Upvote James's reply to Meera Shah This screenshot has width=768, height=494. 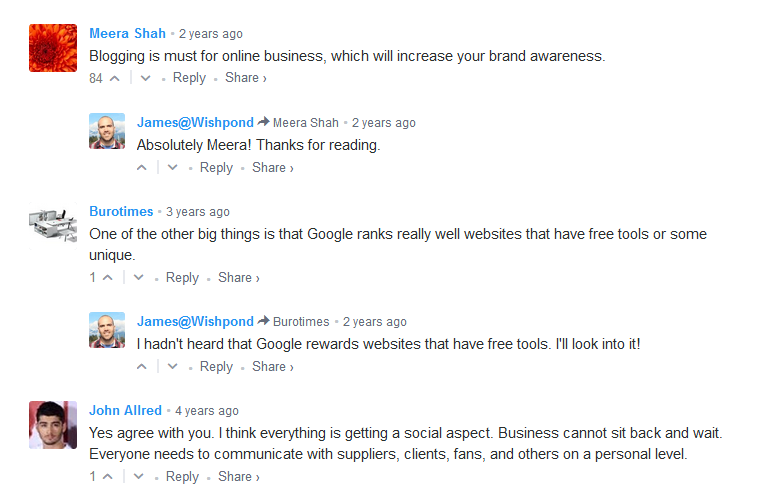(x=142, y=168)
